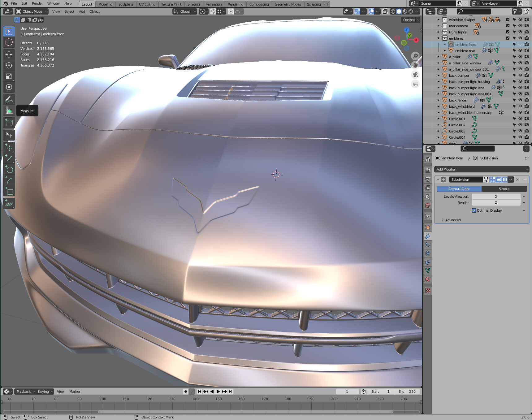Select the Add Cube tool

click(x=9, y=123)
